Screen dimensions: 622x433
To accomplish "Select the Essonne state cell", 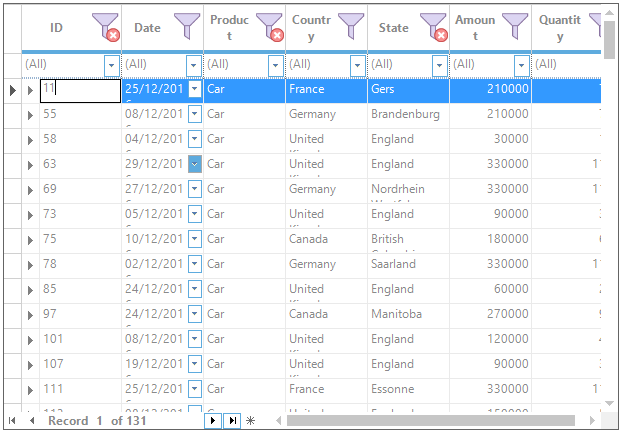I will tap(409, 390).
